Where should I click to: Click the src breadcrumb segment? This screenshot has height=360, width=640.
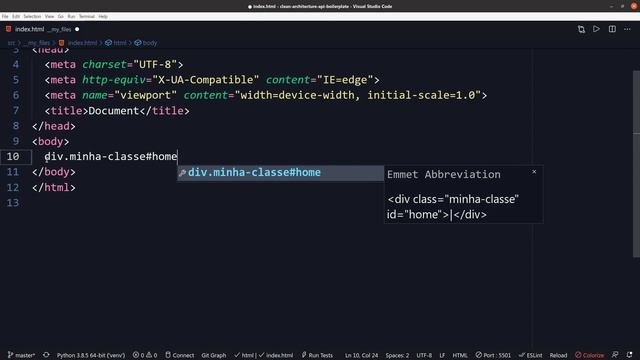point(11,43)
